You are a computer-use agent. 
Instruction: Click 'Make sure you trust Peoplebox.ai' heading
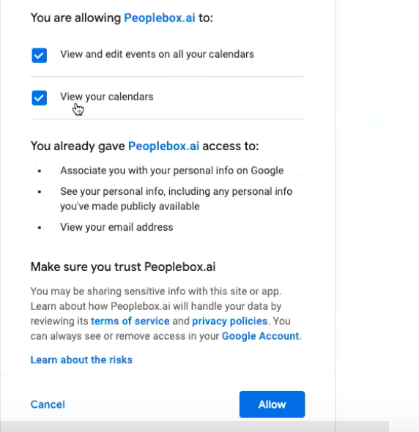click(x=123, y=267)
